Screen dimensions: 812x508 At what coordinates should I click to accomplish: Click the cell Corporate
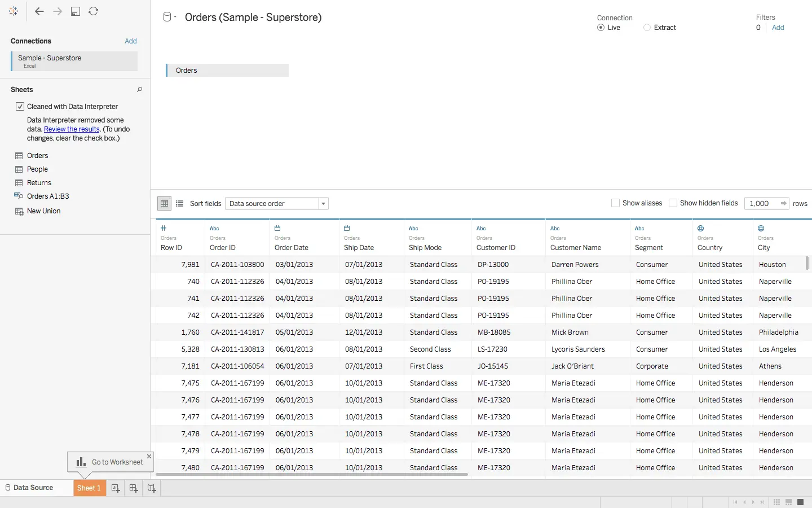click(652, 366)
